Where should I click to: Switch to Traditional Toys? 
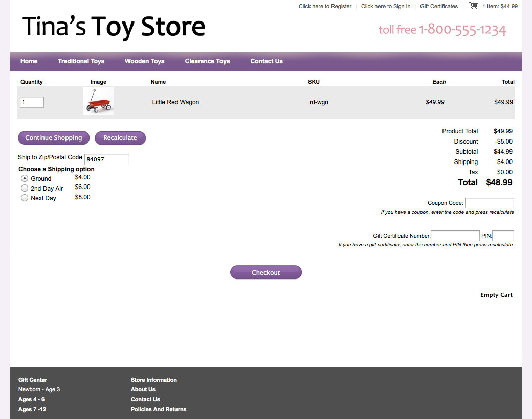(x=81, y=61)
